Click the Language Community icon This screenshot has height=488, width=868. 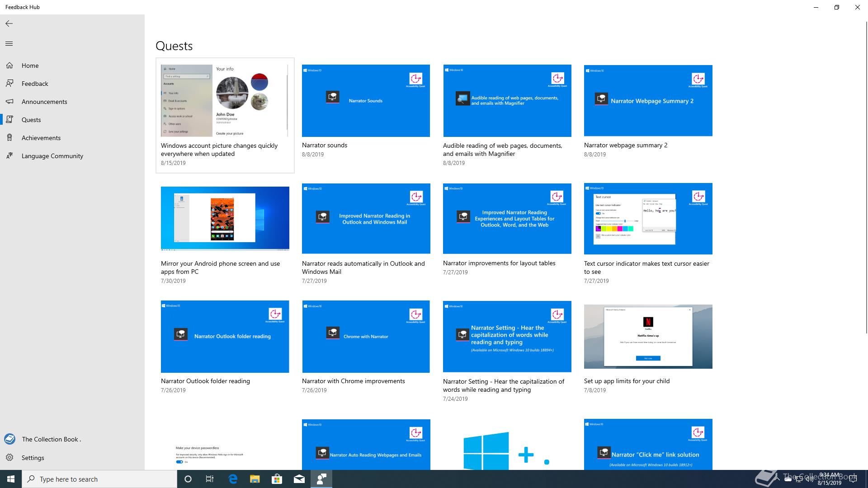[x=9, y=156]
